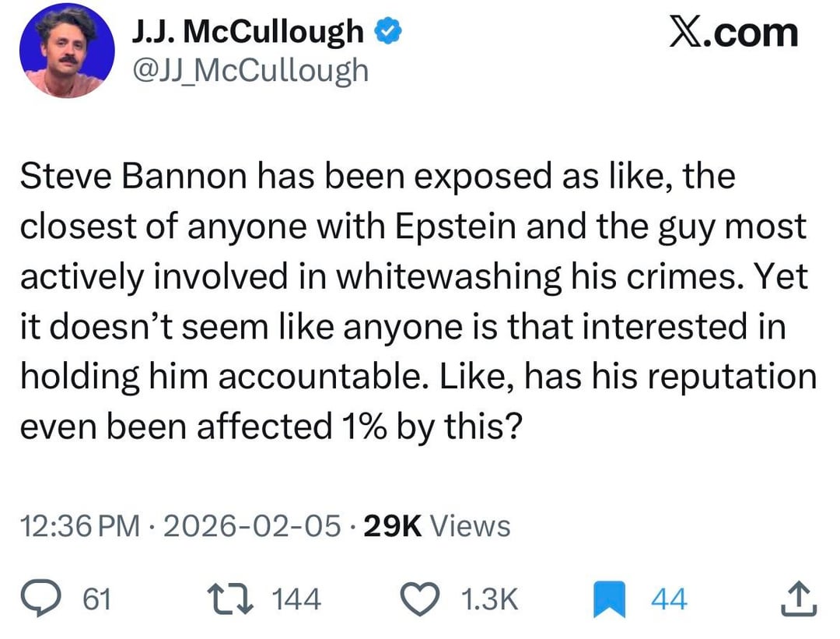The image size is (840, 639).
Task: View analytics via the 29K Views label
Action: tap(437, 527)
